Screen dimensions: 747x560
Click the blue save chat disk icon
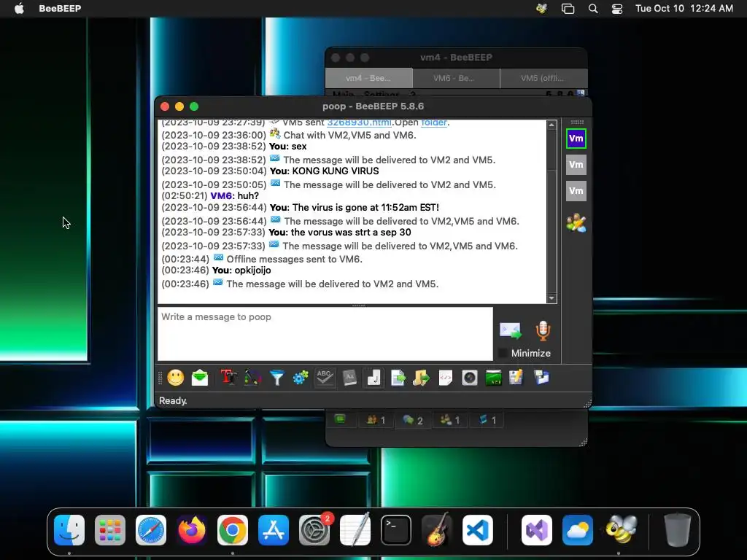[542, 378]
